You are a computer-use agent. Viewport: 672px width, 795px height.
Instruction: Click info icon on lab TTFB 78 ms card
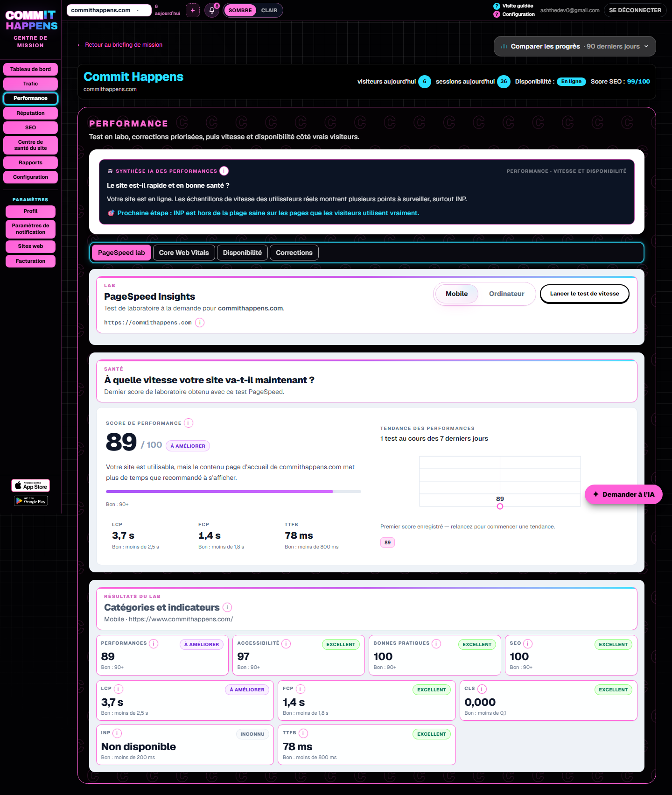click(303, 733)
